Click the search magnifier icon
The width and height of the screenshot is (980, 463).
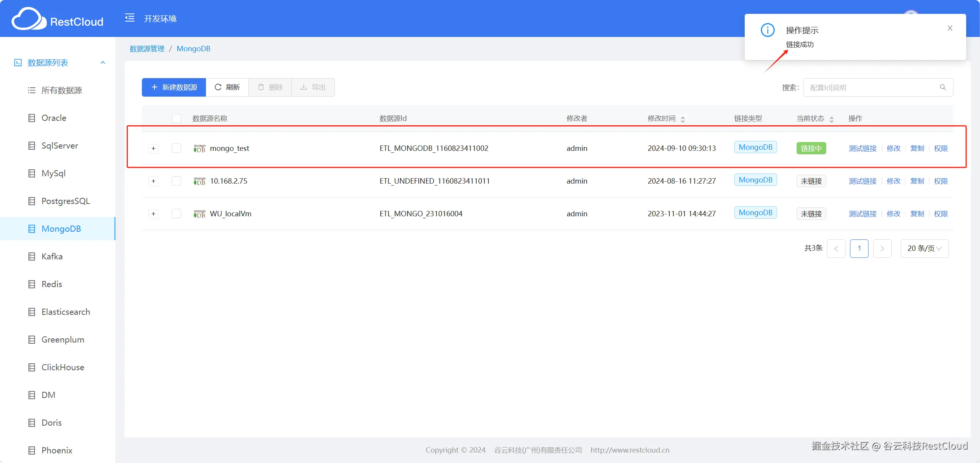[943, 87]
